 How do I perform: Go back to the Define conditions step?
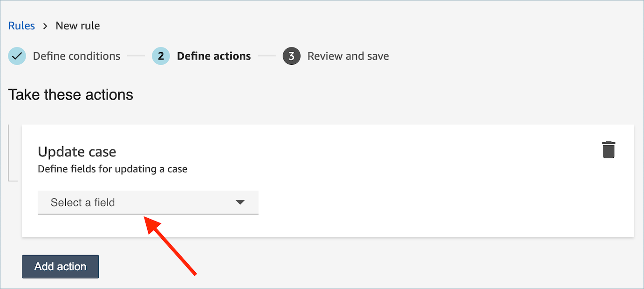click(76, 56)
